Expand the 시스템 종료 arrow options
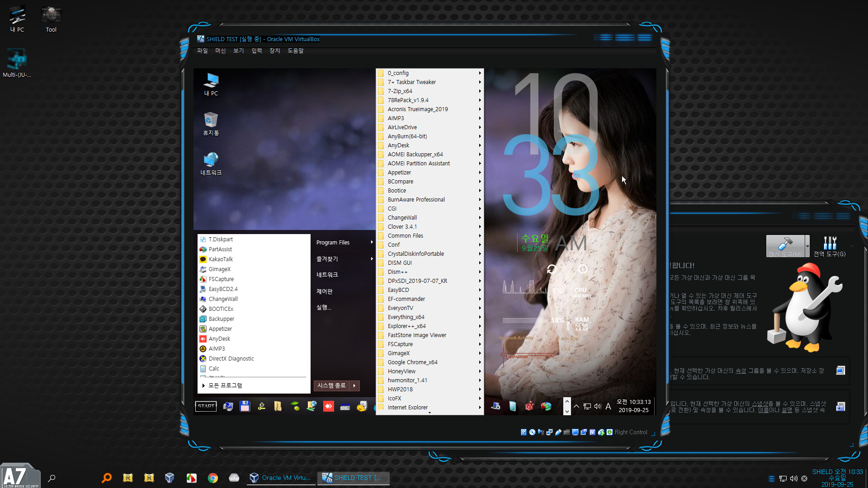868x488 pixels. click(x=354, y=385)
